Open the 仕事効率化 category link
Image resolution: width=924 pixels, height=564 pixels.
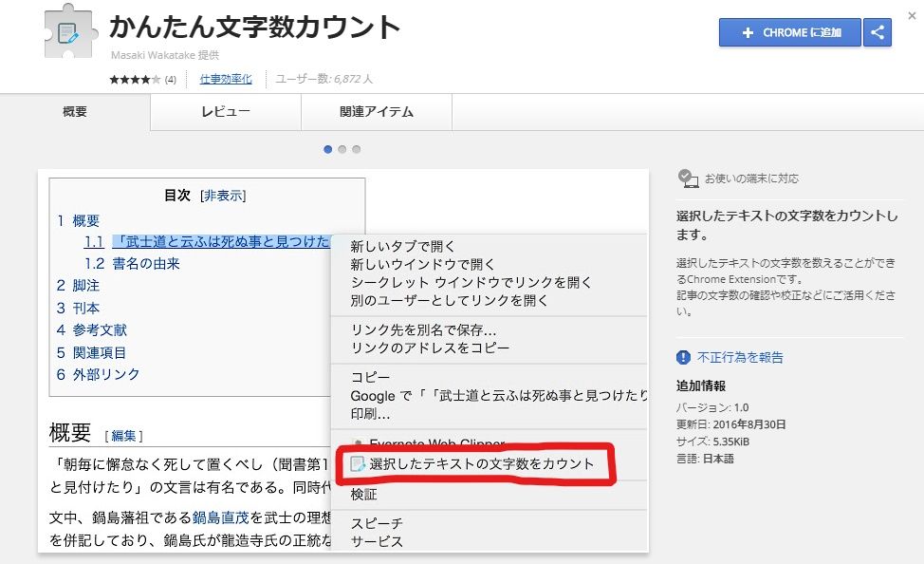226,79
